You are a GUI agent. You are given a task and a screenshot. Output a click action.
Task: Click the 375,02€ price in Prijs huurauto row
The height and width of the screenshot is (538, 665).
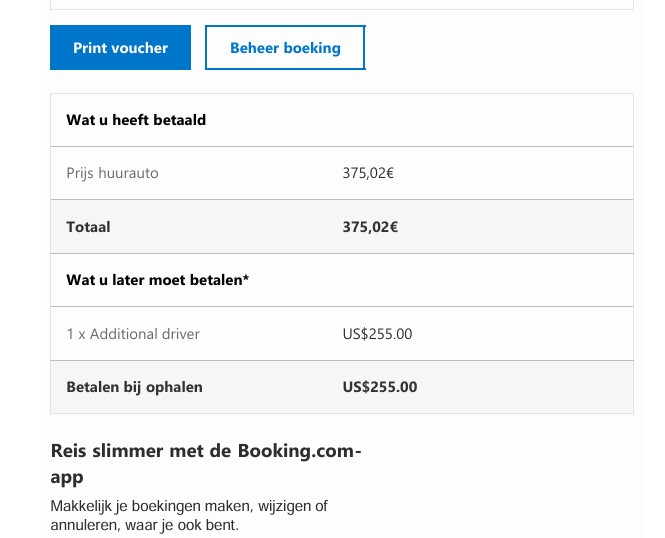[x=368, y=173]
